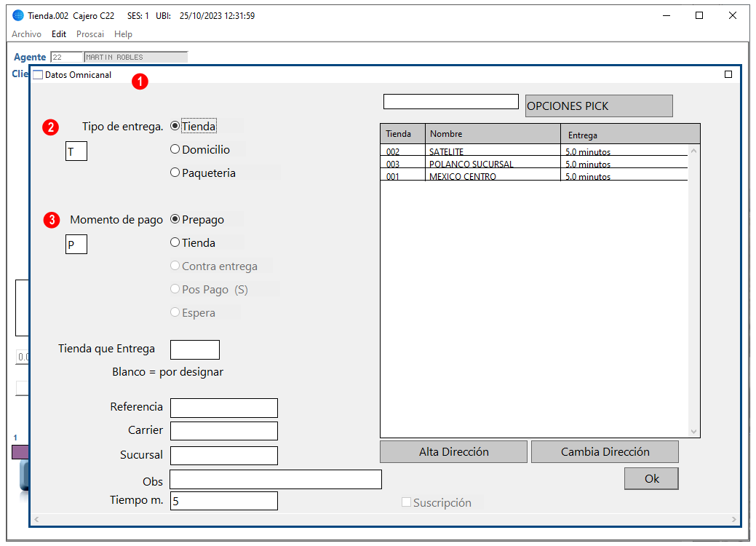Select Tienda as Tipo de entrega
This screenshot has width=756, height=546.
(x=194, y=127)
